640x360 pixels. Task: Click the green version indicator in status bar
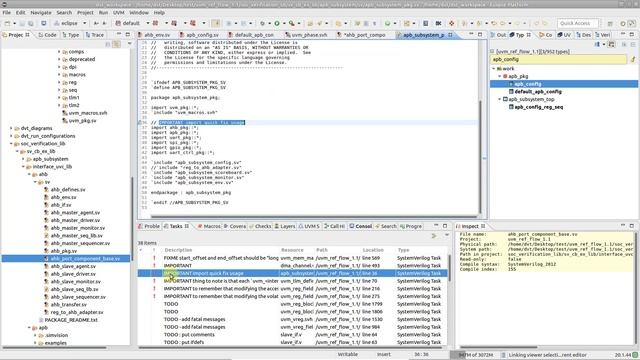tap(635, 355)
